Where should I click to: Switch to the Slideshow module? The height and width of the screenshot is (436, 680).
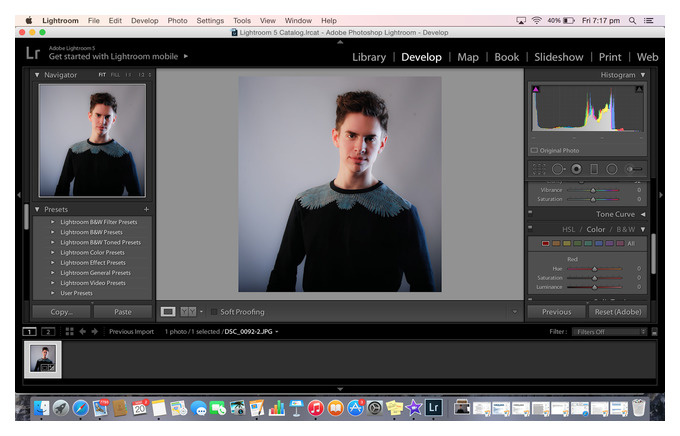(559, 57)
